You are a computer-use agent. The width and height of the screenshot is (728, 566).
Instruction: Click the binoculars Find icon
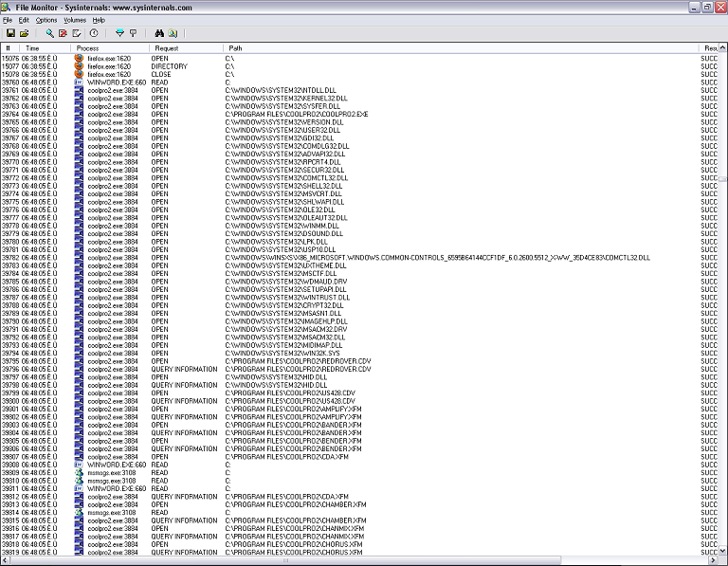(x=159, y=33)
